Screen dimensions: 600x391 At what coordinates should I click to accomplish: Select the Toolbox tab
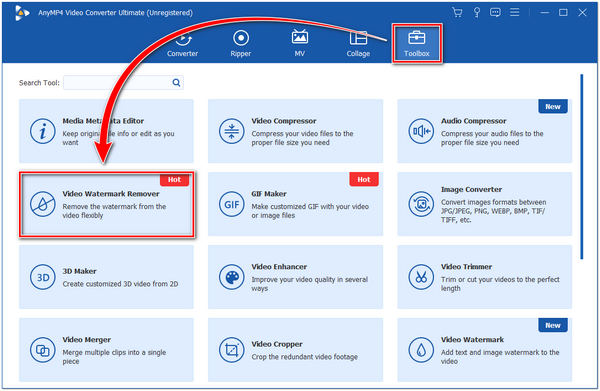point(417,44)
